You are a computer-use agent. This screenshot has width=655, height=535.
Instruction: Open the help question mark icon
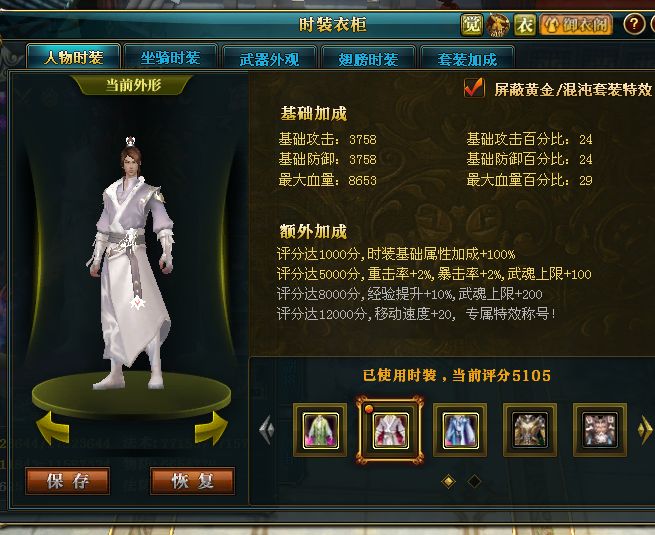tap(634, 24)
